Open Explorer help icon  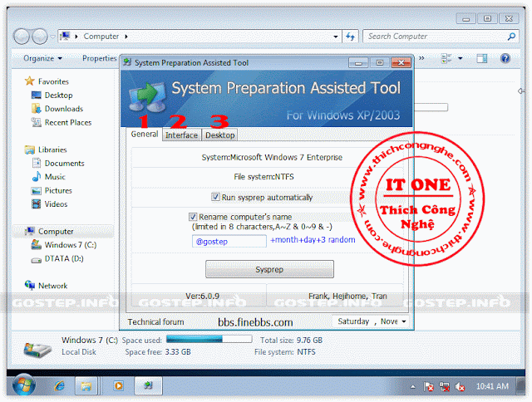505,58
